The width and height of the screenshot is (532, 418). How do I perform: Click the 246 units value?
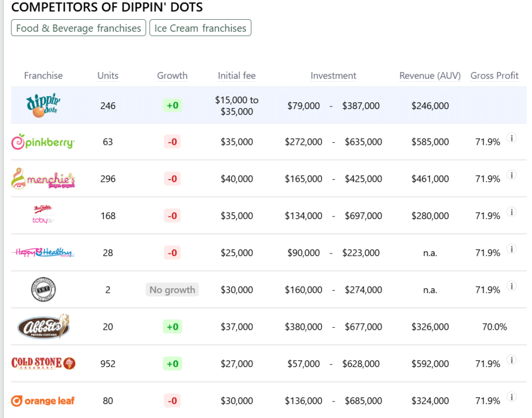point(108,106)
